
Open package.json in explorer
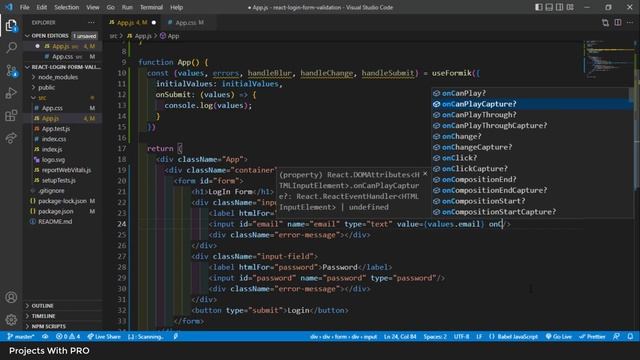[x=56, y=211]
